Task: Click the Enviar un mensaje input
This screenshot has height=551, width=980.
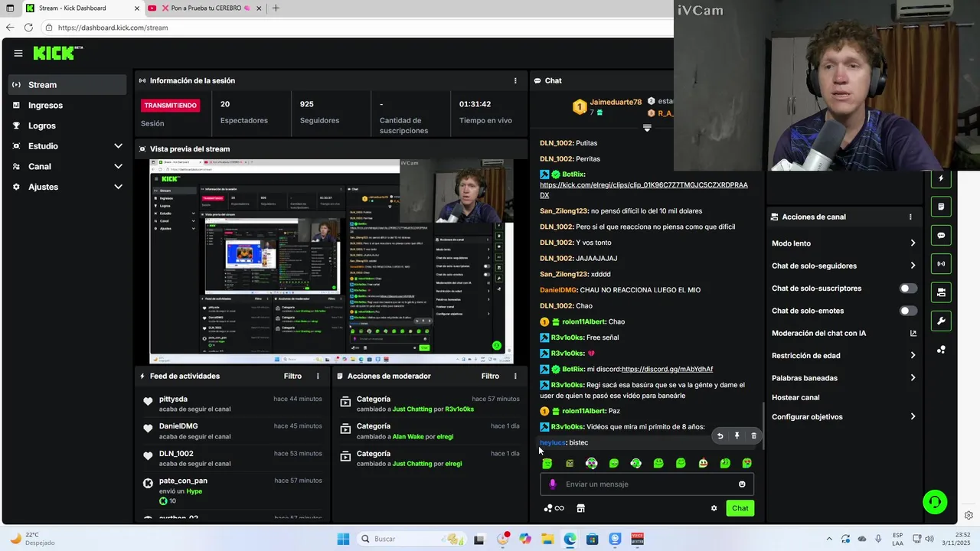Action: coord(647,484)
